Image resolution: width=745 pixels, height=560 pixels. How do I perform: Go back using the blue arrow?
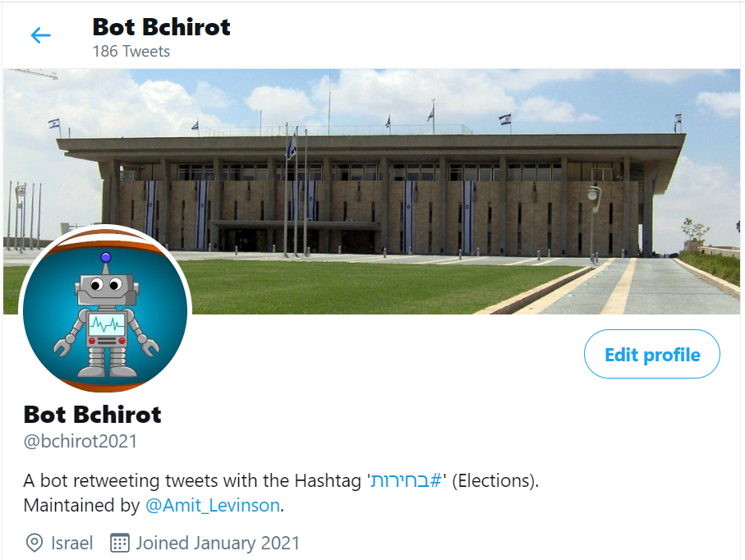[x=40, y=35]
